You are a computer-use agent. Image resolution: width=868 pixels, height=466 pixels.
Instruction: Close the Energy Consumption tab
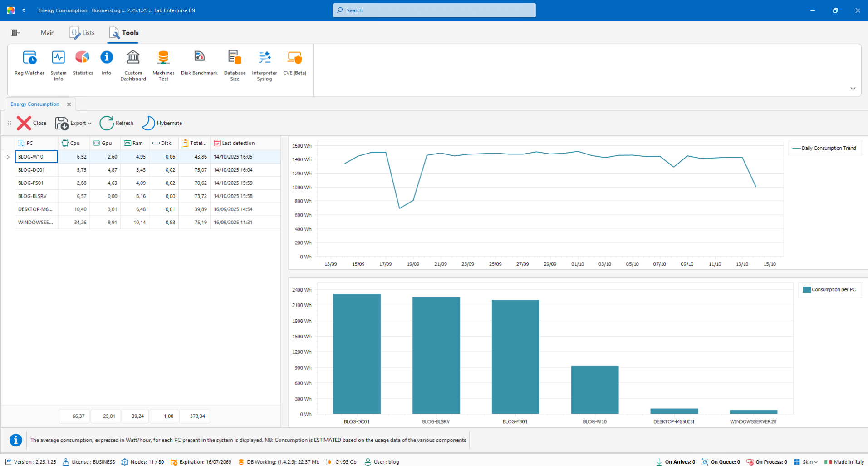[69, 104]
